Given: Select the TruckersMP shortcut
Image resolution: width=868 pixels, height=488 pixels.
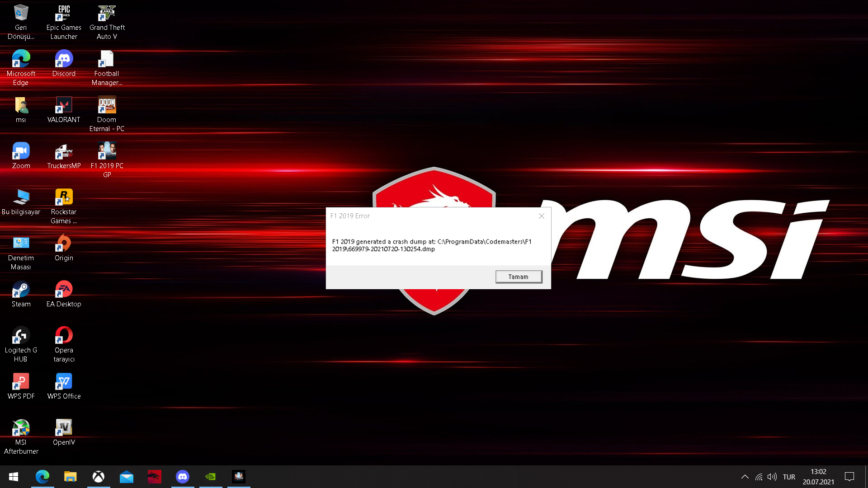Looking at the screenshot, I should tap(64, 155).
